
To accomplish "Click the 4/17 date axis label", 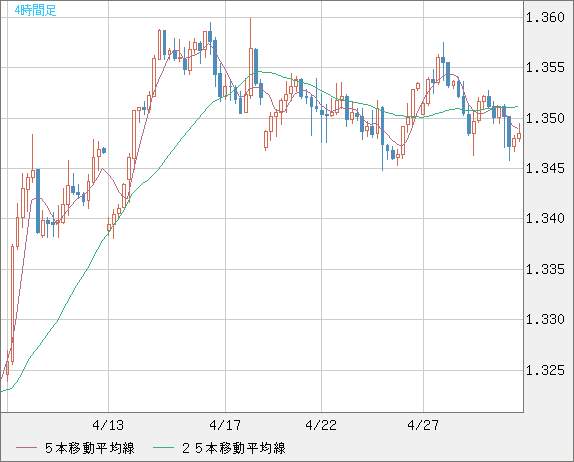I will [x=225, y=425].
